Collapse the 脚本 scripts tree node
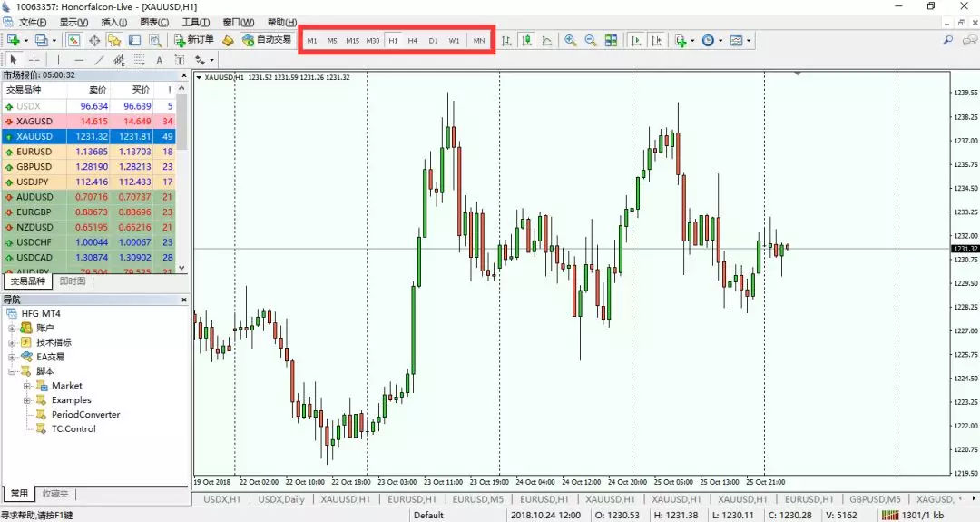Image resolution: width=980 pixels, height=522 pixels. (x=14, y=371)
